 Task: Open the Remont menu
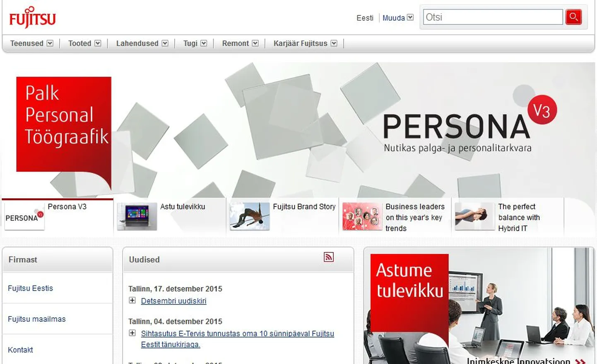[235, 43]
